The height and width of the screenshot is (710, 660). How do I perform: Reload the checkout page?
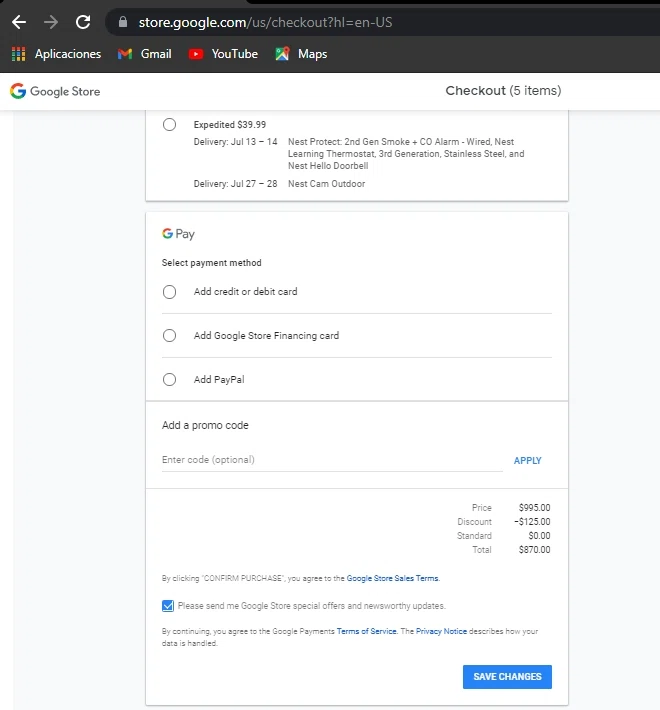pos(83,21)
